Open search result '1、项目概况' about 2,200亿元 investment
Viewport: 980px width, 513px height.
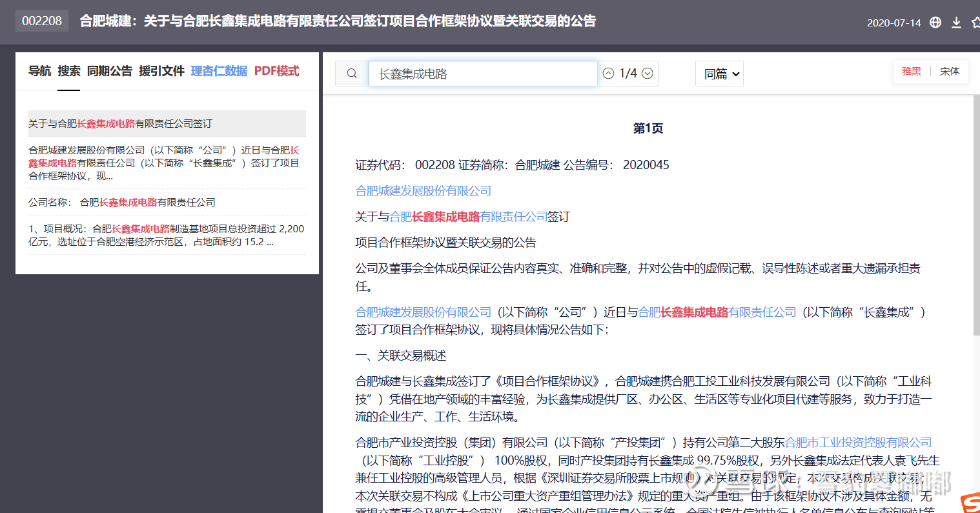pos(167,235)
